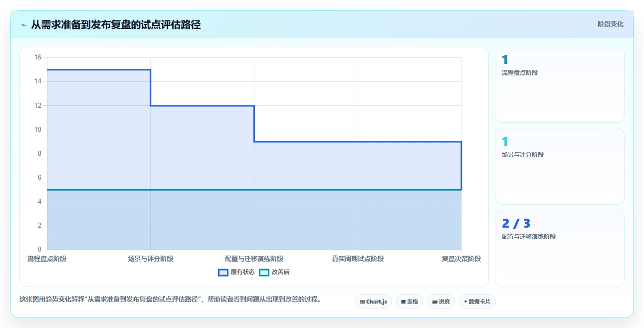
Task: Click the chart title 从需求准备到发布复盘的试点评估路径
Action: tap(116, 24)
